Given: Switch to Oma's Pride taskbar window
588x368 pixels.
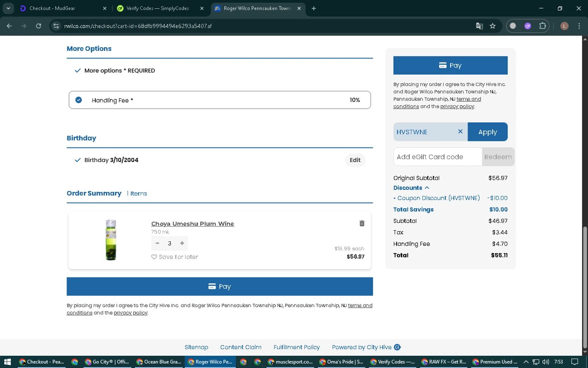Looking at the screenshot, I should click(341, 362).
